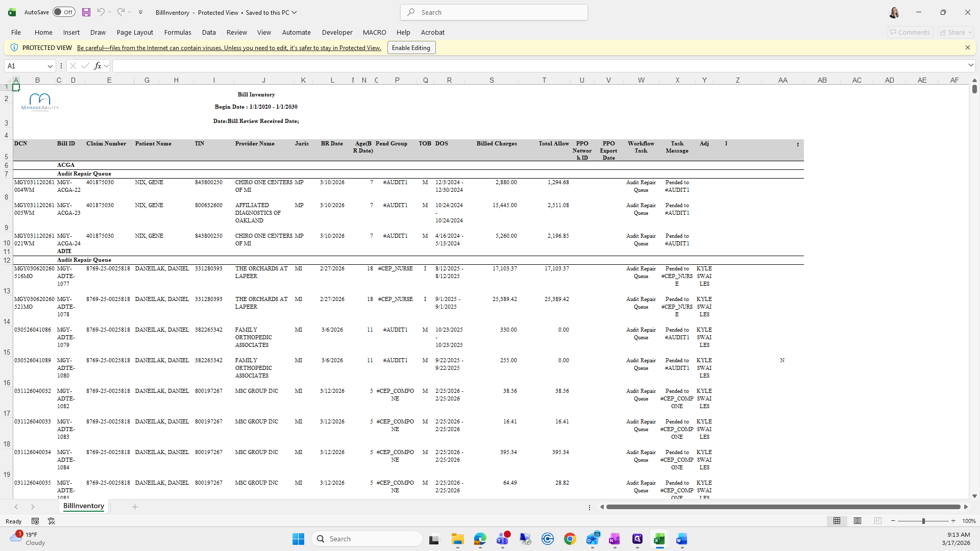Click the zoom slider handle
980x551 pixels.
(923, 521)
